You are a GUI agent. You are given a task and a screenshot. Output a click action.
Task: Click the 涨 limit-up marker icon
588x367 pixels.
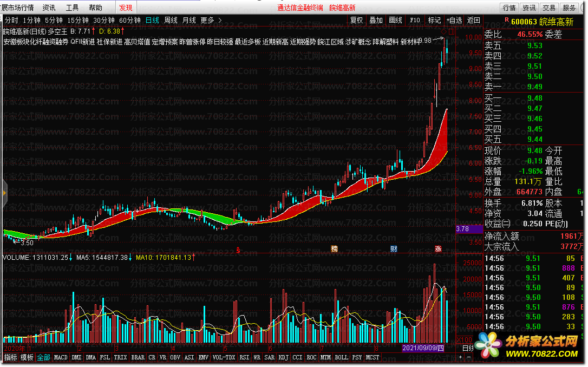pos(438,249)
